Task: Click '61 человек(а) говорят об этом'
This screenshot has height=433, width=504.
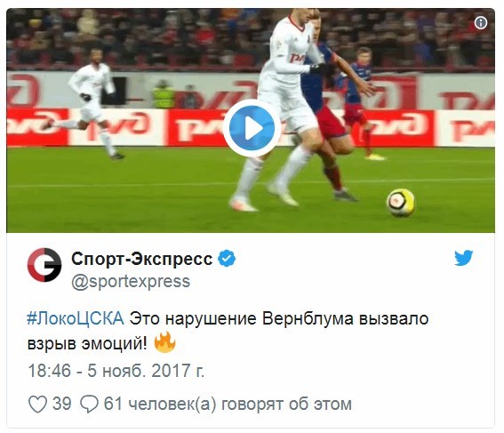Action: (228, 404)
